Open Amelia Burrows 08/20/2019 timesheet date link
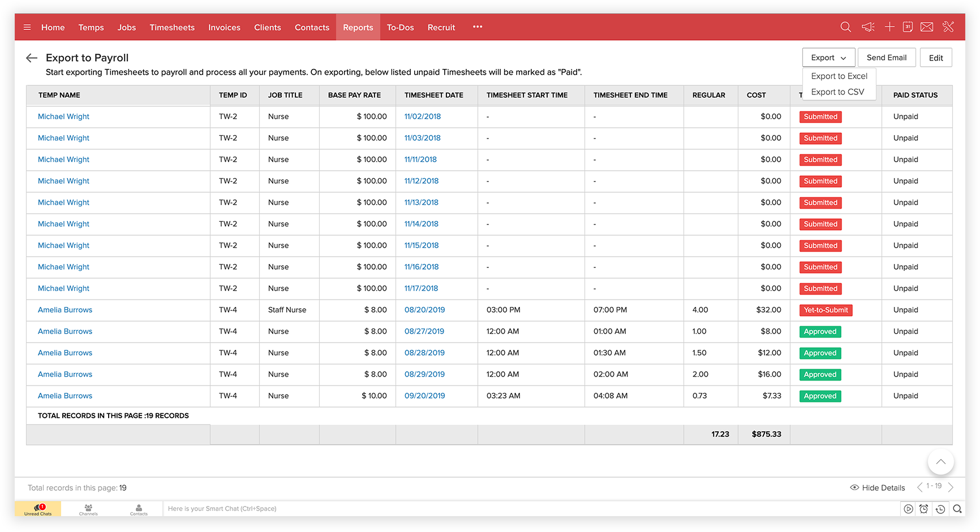 click(x=424, y=310)
